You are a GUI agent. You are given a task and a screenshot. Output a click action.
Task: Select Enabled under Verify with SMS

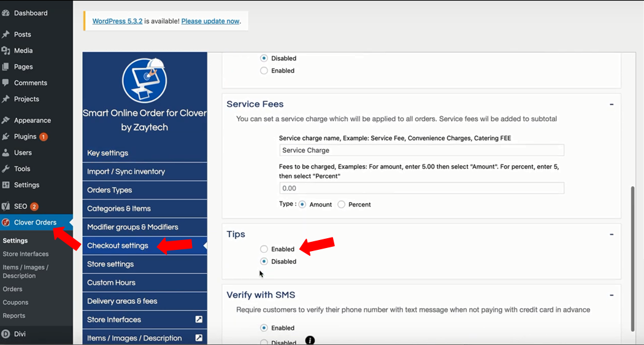264,328
